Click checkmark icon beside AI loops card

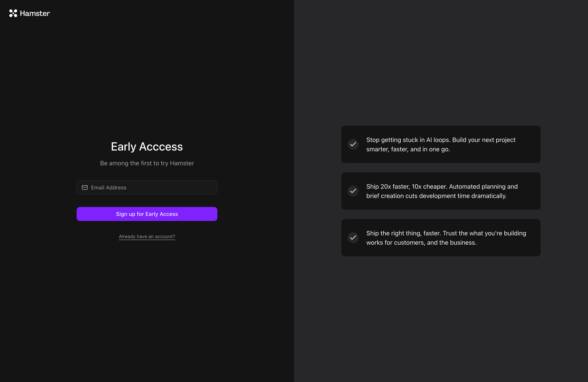click(x=353, y=144)
